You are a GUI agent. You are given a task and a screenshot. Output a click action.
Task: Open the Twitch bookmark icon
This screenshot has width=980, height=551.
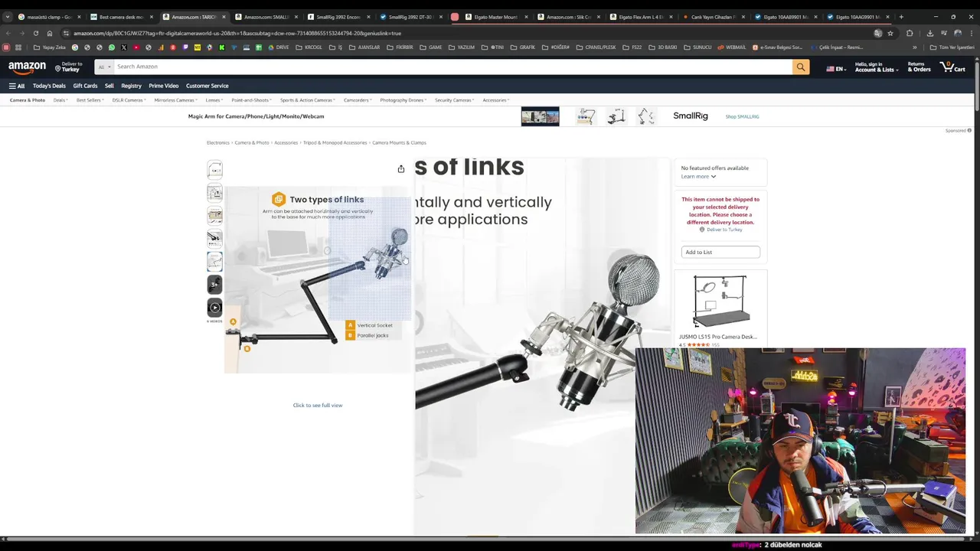185,47
